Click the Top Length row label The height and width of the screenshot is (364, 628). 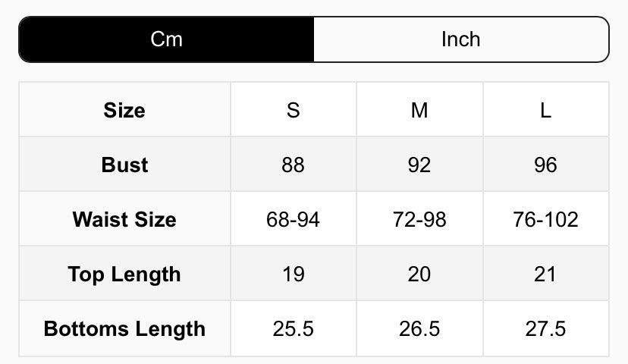[124, 274]
